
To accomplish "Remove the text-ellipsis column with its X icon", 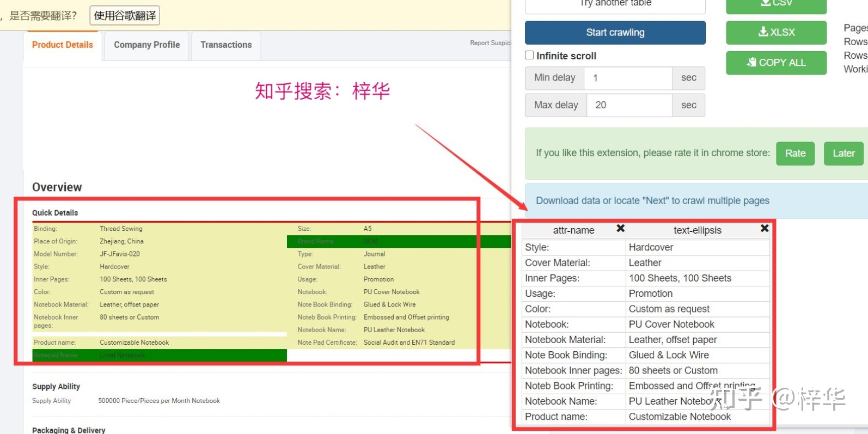I will click(765, 229).
